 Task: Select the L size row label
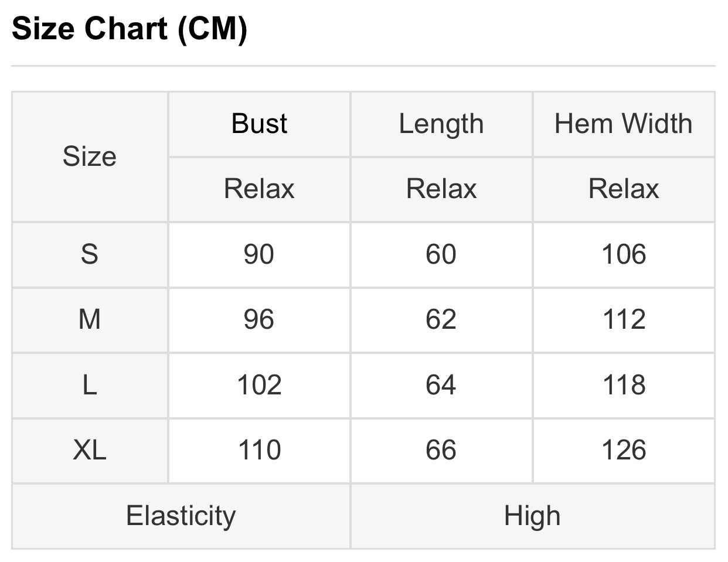(x=90, y=385)
